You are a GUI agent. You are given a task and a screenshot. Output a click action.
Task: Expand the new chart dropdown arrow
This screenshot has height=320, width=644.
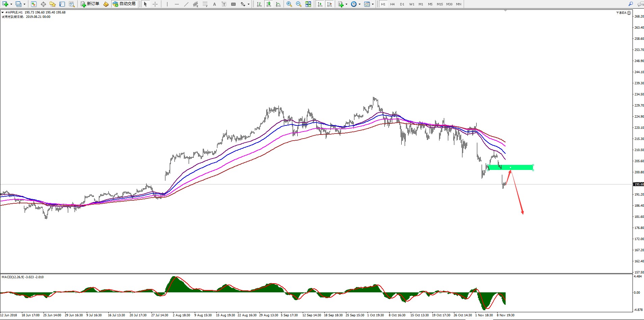(11, 4)
